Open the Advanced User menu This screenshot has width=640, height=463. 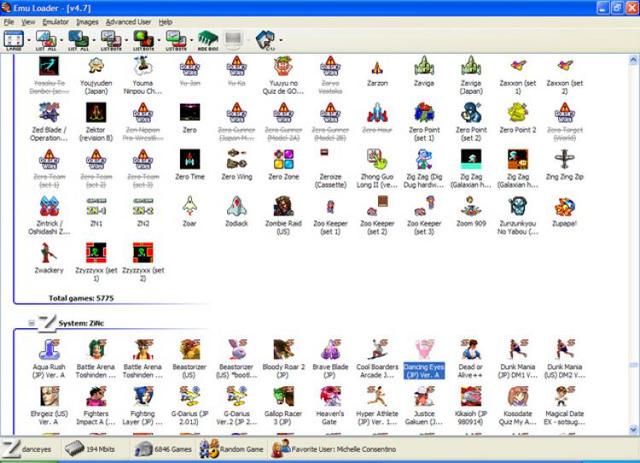click(x=128, y=22)
